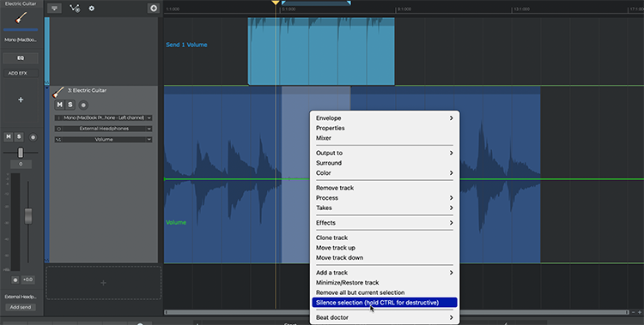Expand the Takes submenu
Image resolution: width=644 pixels, height=325 pixels.
(x=385, y=208)
